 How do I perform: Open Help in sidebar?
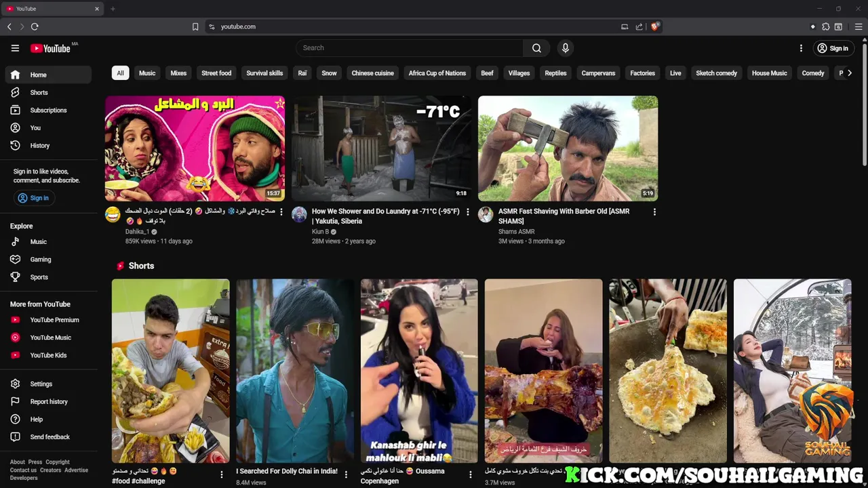pos(47,419)
